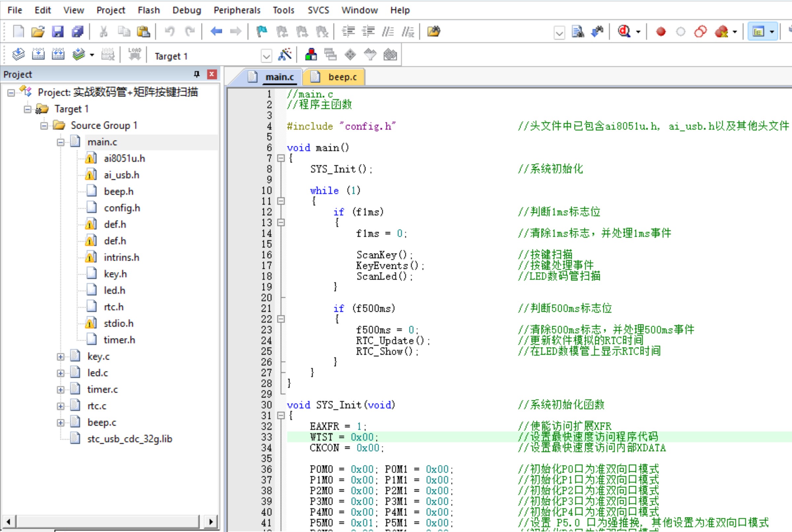Image resolution: width=792 pixels, height=532 pixels.
Task: Select intrins.h in the project tree
Action: click(121, 258)
